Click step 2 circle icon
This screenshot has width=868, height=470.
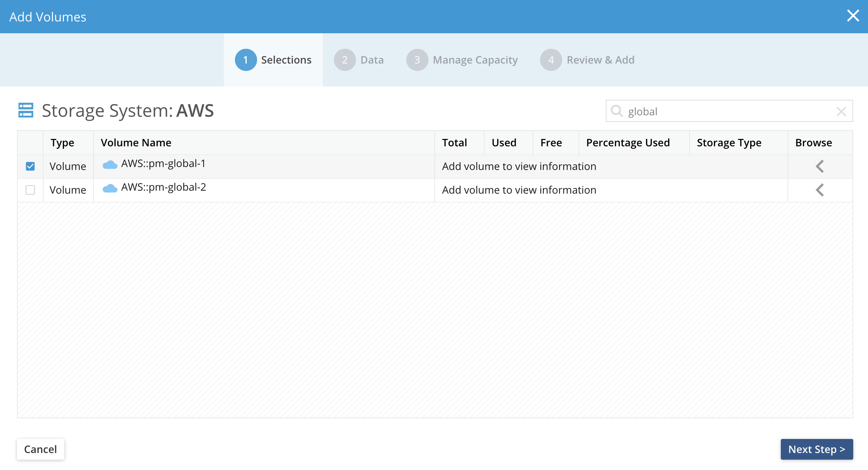[345, 60]
